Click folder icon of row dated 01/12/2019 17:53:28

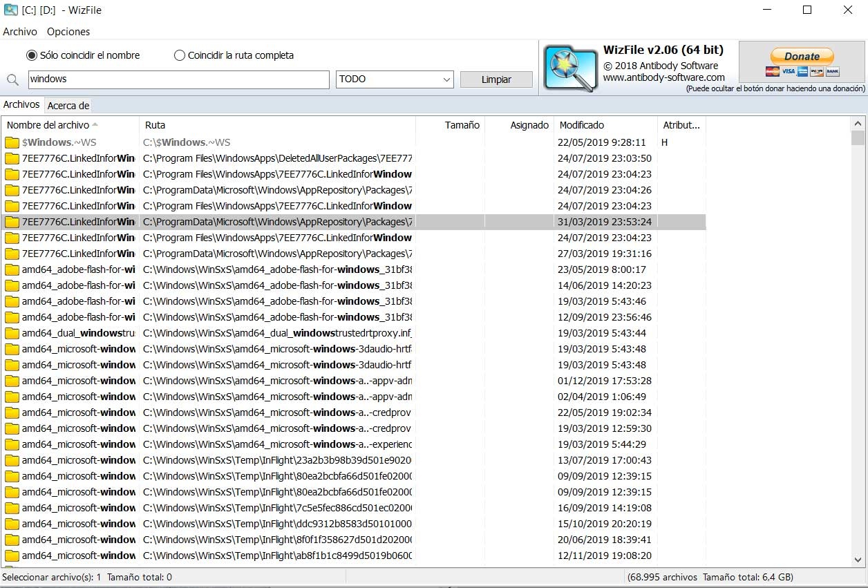(12, 381)
